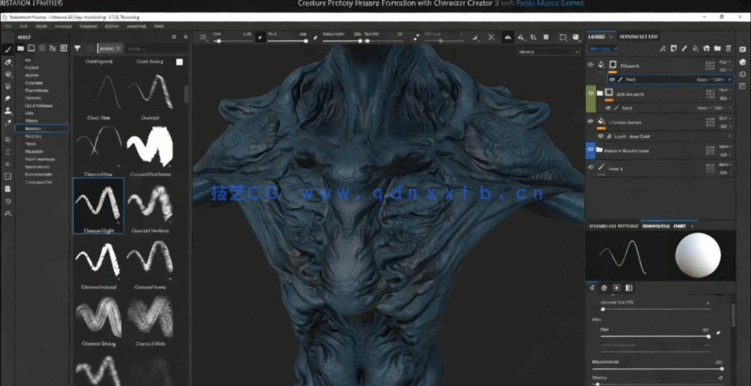Select the Polygon Fill tool
This screenshot has height=386, width=751.
click(8, 86)
